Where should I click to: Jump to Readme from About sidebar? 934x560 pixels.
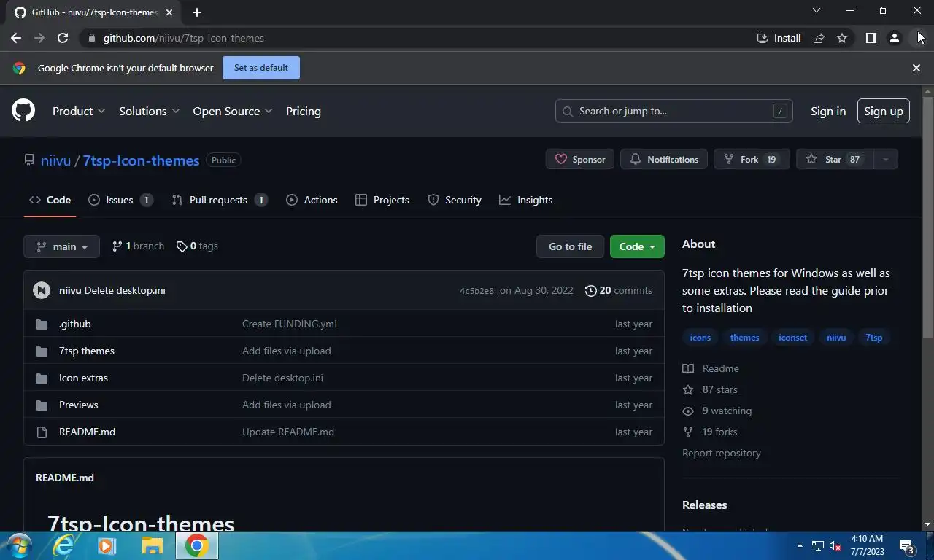(x=711, y=368)
